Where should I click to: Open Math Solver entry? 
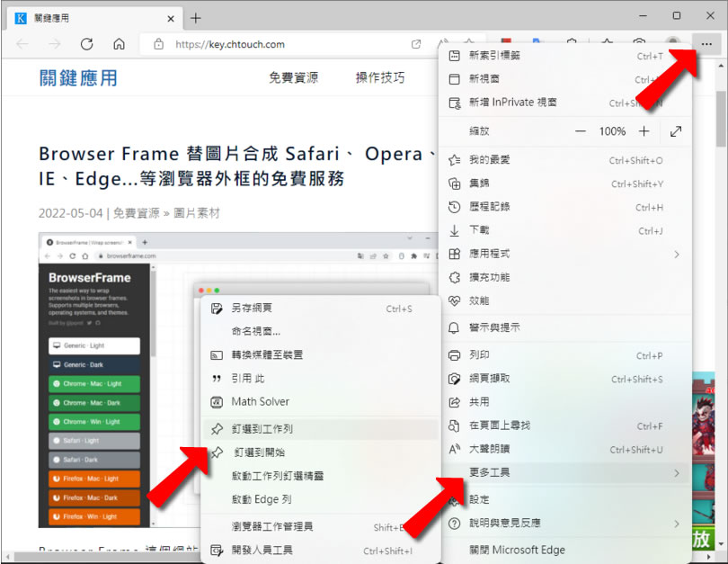pyautogui.click(x=320, y=402)
